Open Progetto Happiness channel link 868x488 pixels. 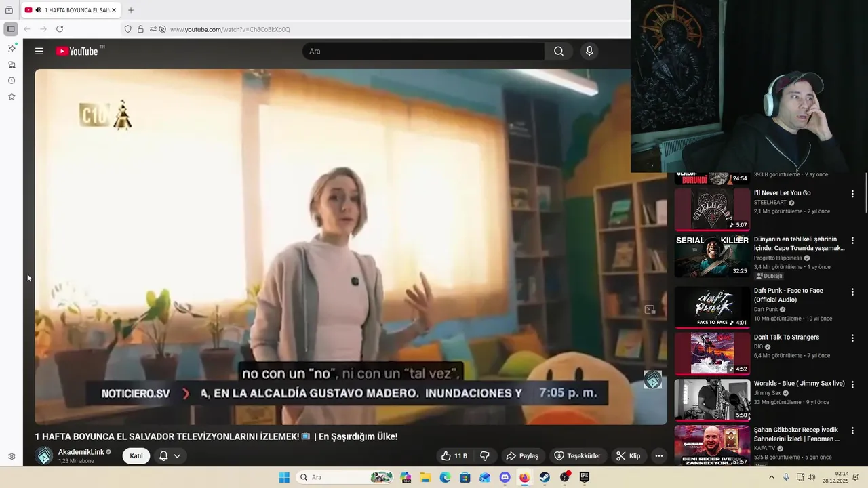(x=778, y=258)
